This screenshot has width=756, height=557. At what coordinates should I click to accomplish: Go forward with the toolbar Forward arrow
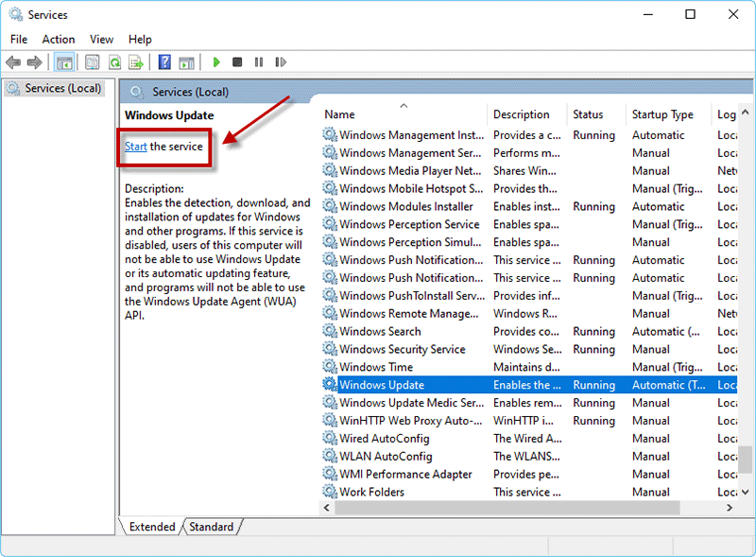35,62
